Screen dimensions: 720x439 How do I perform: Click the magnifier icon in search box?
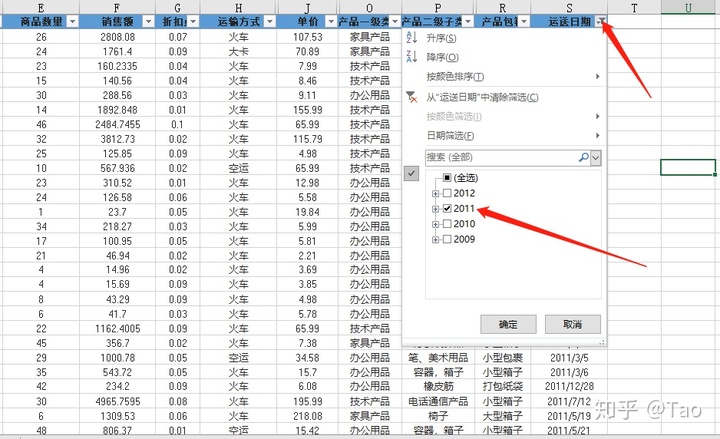tap(583, 158)
